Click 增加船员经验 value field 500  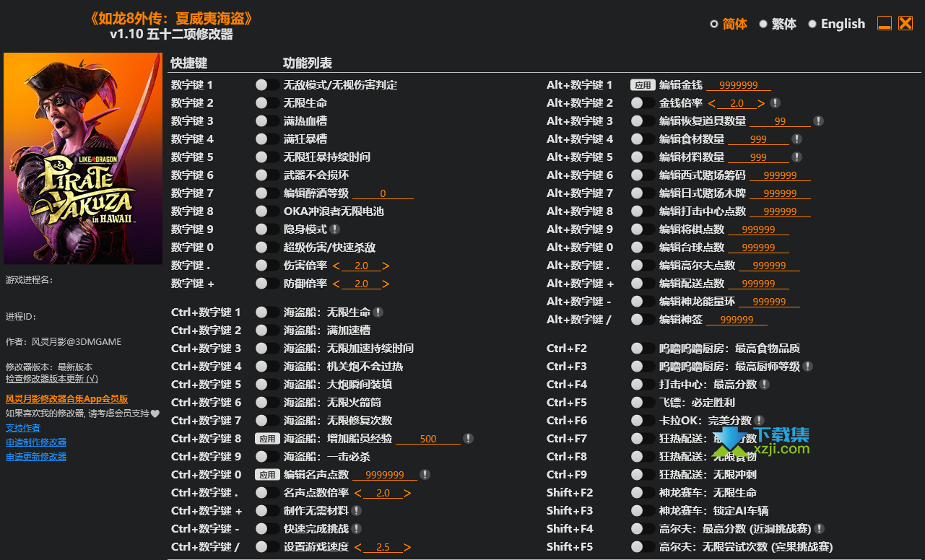pos(428,439)
